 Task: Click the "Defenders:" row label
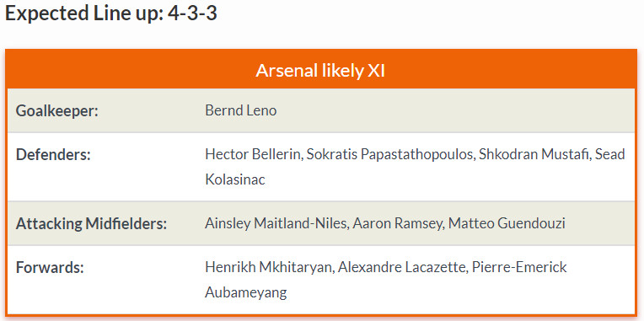pyautogui.click(x=53, y=155)
